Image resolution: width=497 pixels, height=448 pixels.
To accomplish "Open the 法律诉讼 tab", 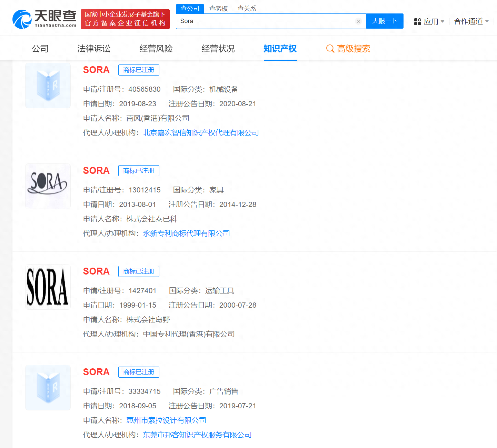I will coord(94,49).
